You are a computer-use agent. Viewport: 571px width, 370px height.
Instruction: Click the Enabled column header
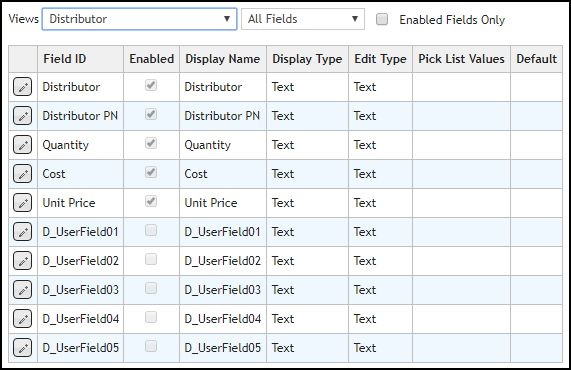(151, 59)
